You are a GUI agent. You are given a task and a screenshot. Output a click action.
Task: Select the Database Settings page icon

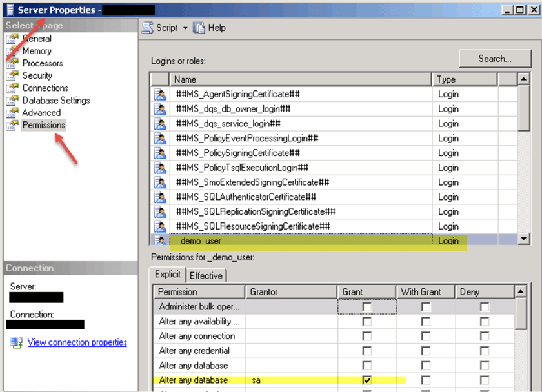click(12, 100)
